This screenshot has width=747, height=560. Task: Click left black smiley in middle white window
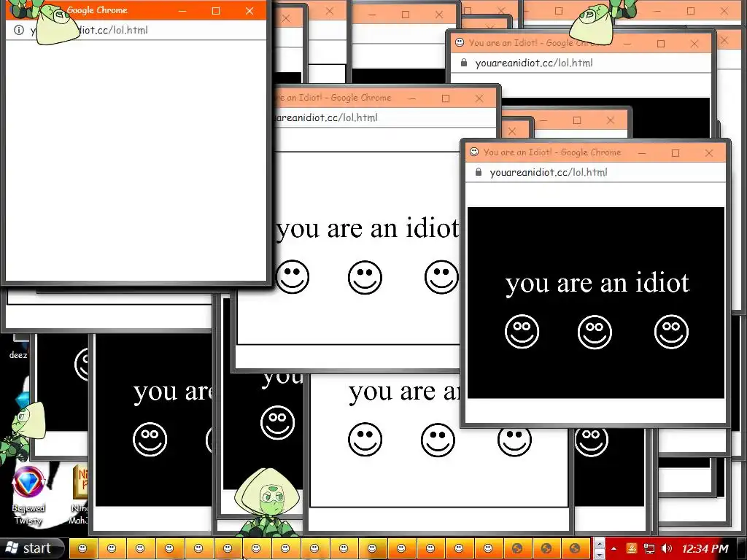click(x=293, y=276)
